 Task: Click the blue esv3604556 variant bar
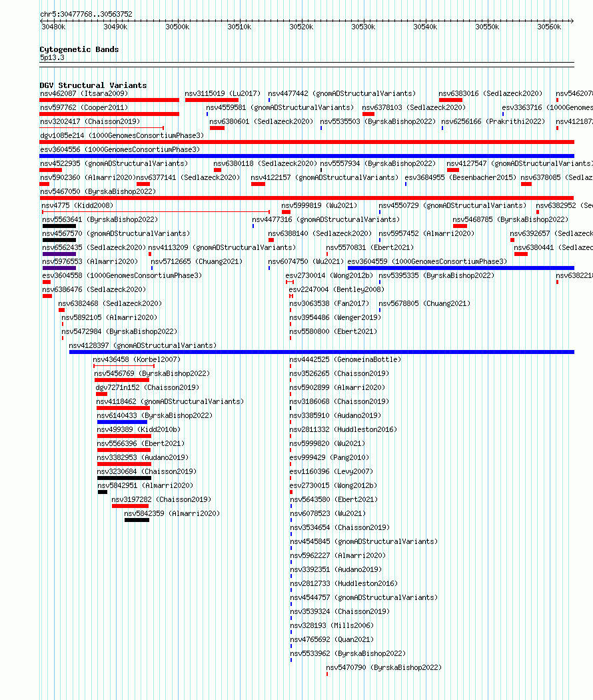click(x=306, y=156)
